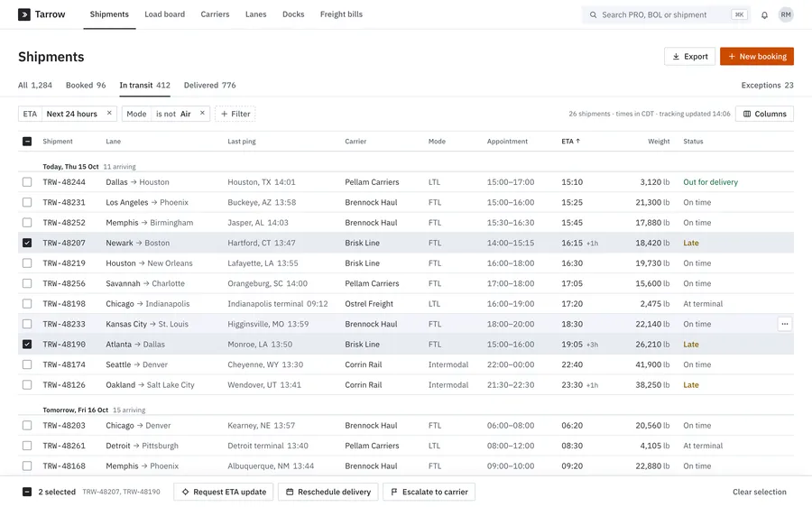Remove the Mode is not Air filter
This screenshot has width=812, height=507.
[x=202, y=114]
